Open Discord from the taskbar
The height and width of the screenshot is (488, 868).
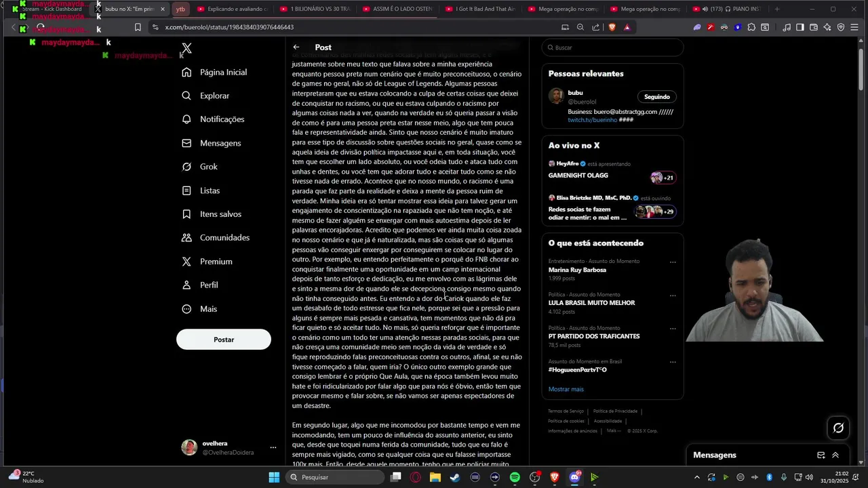pyautogui.click(x=575, y=477)
